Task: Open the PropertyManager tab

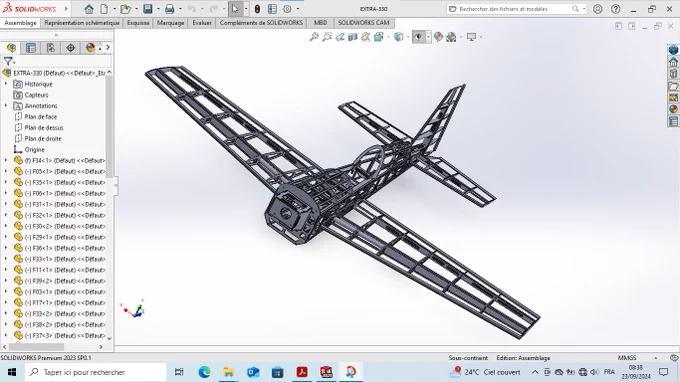Action: pyautogui.click(x=31, y=48)
